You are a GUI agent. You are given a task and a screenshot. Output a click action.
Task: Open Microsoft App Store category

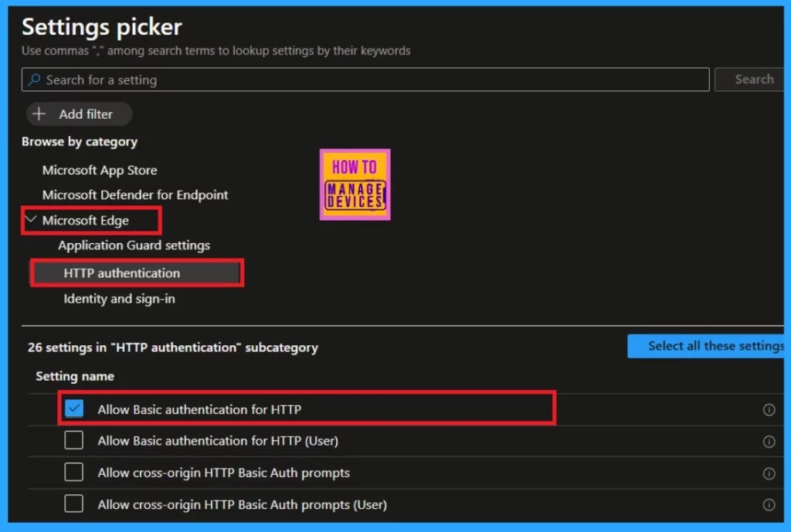point(100,170)
